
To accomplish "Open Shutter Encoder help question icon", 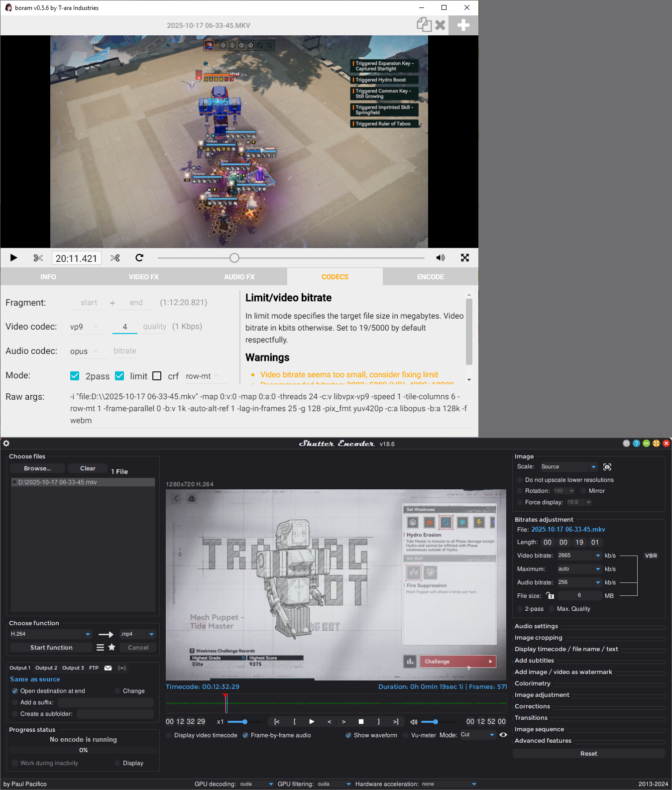I will [x=636, y=444].
